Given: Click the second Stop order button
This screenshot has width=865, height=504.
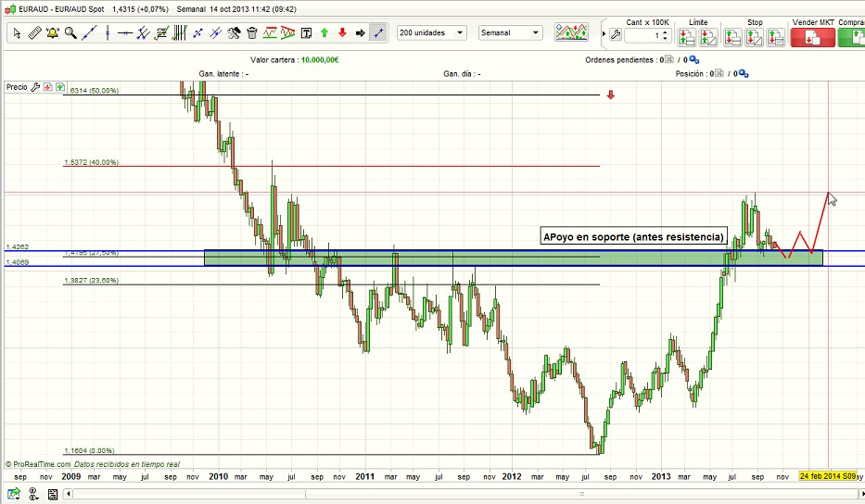Looking at the screenshot, I should [754, 37].
